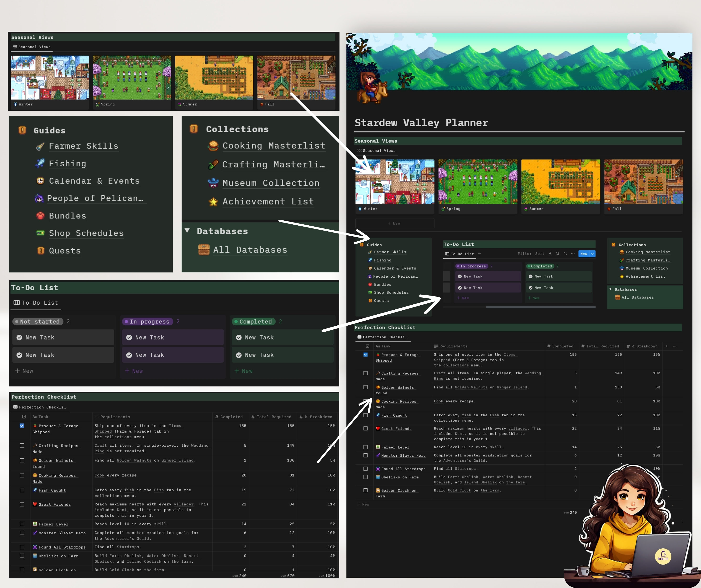Open the three-dot menu in planner Perfection Checklist header
Image resolution: width=701 pixels, height=588 pixels.
(x=675, y=346)
